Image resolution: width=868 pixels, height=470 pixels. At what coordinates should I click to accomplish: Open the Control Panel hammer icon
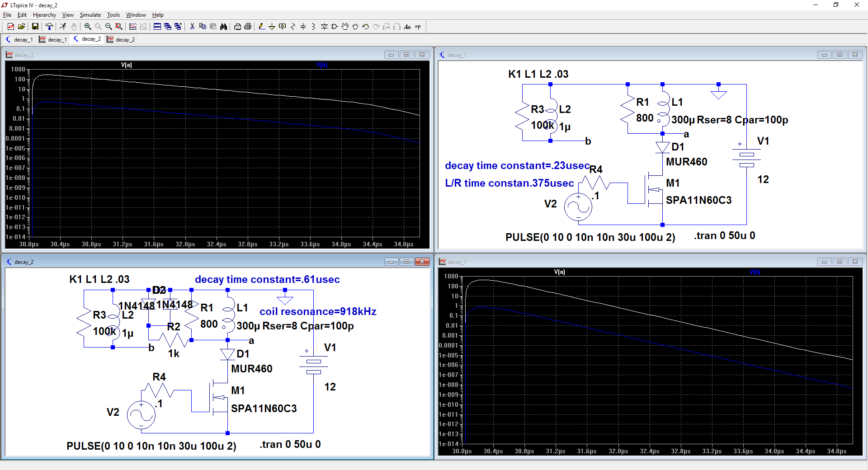coord(49,27)
